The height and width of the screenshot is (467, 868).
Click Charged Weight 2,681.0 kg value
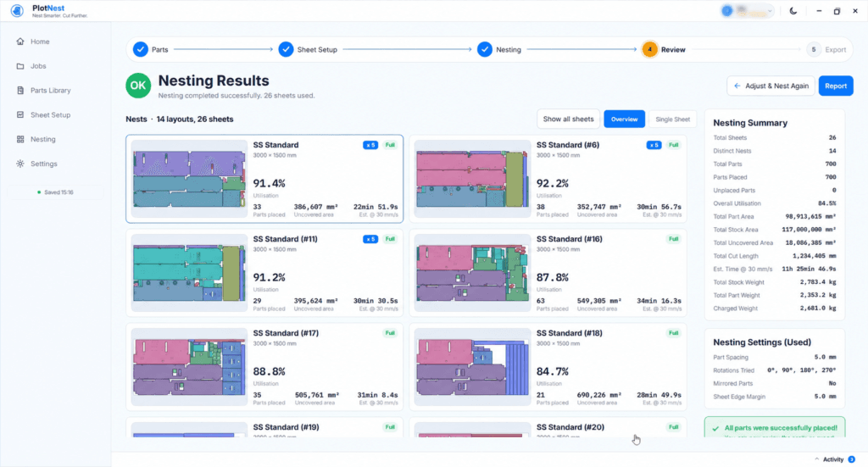(818, 309)
